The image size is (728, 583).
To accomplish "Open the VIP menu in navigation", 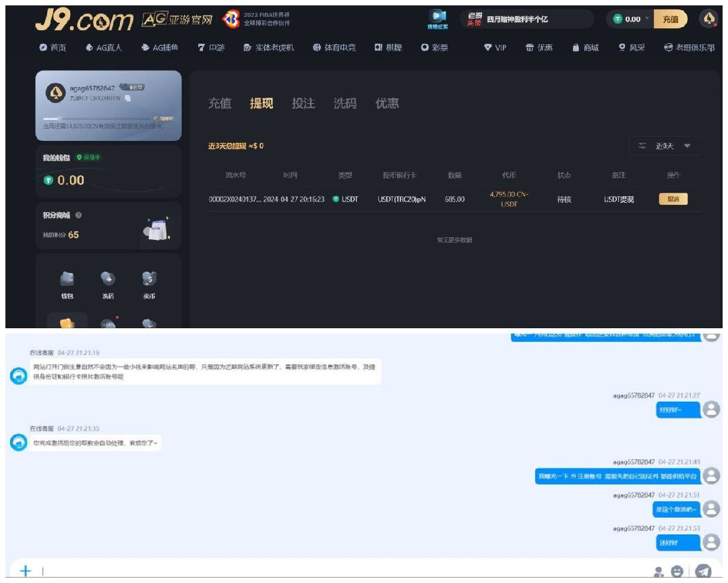I will 495,48.
